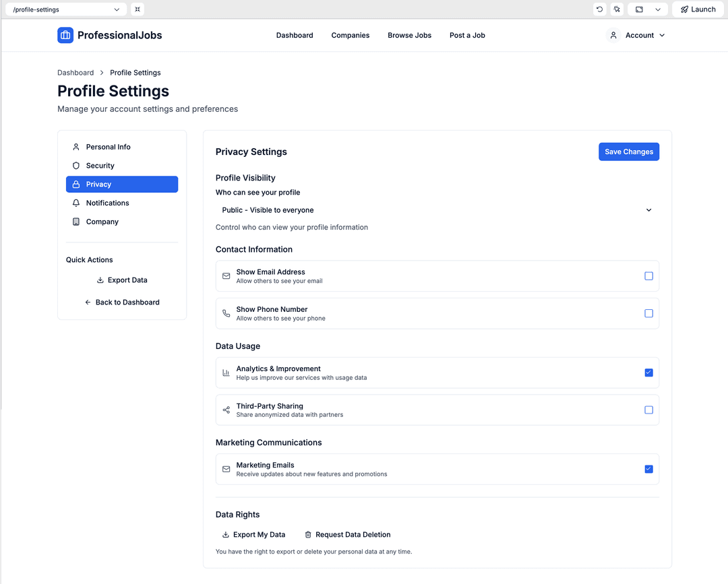Open the /profile-settings route dropdown
This screenshot has width=728, height=584.
65,9
